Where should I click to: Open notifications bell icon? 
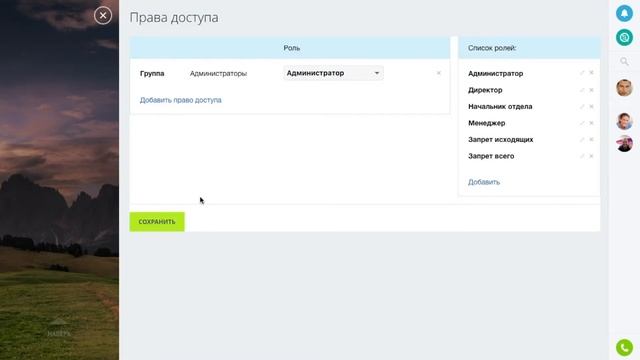[624, 13]
